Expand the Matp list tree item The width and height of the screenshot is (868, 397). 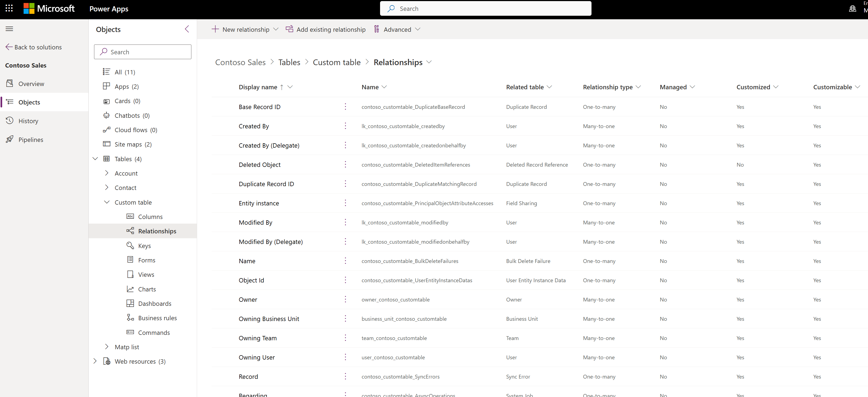click(x=105, y=347)
